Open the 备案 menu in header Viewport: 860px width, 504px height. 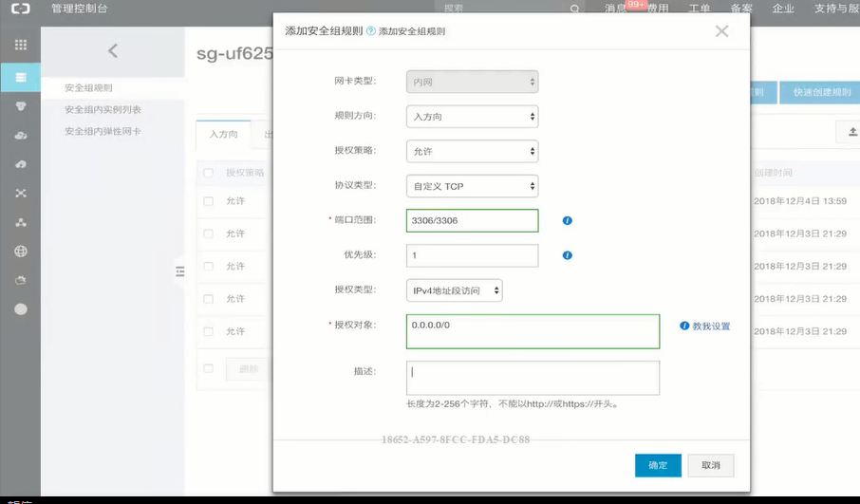pyautogui.click(x=741, y=9)
